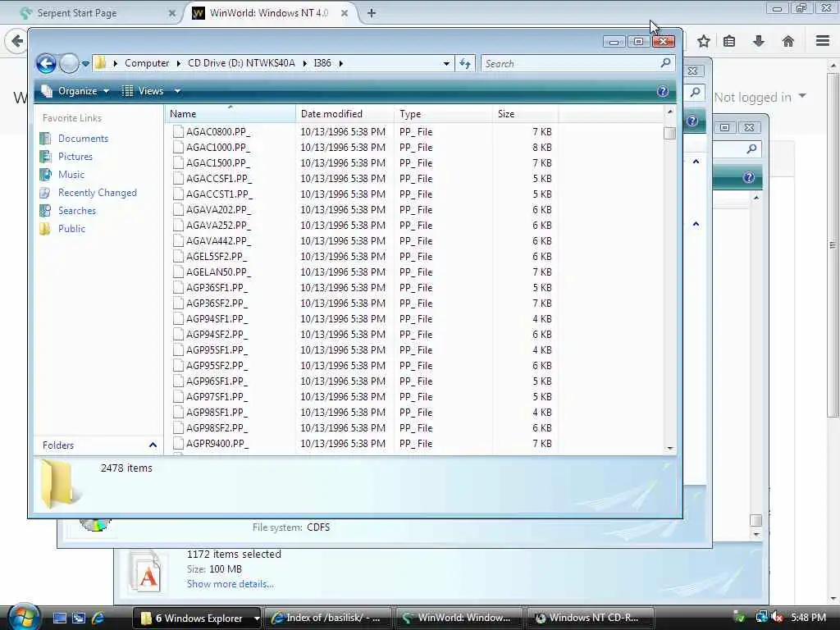Click the file icon of AGP36SF1.PP_
Screen dimensions: 840x630
[x=178, y=288]
